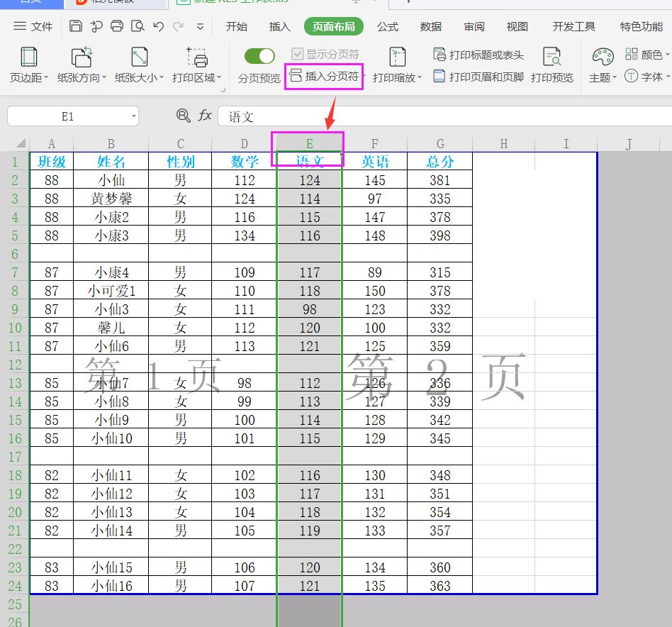The height and width of the screenshot is (627, 672).
Task: Open the 主题 themes dropdown
Action: coord(600,78)
